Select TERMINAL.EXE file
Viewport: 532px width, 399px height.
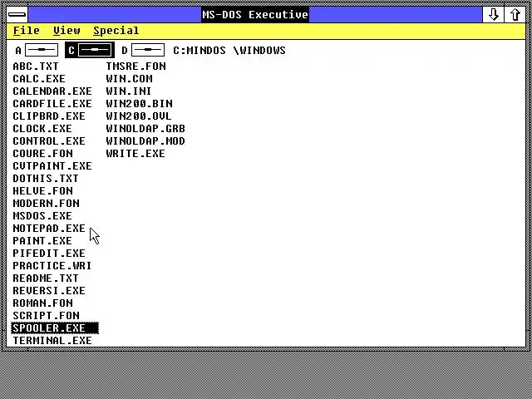[52, 341]
